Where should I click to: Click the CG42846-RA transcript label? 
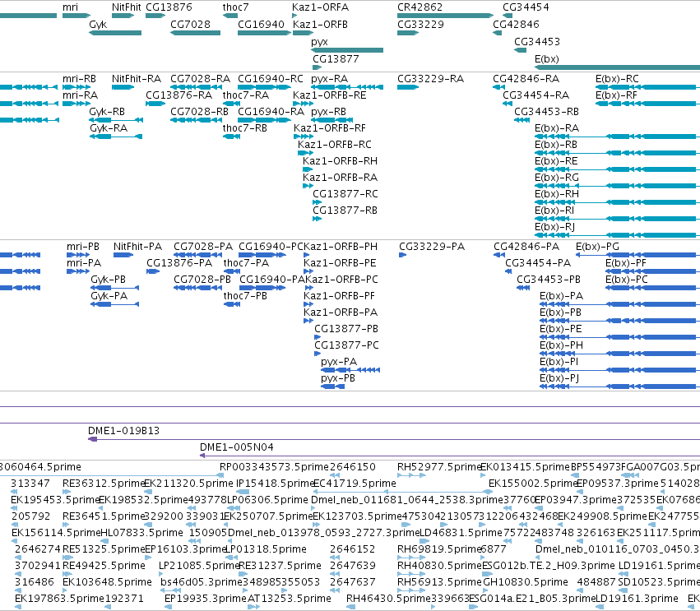(526, 79)
